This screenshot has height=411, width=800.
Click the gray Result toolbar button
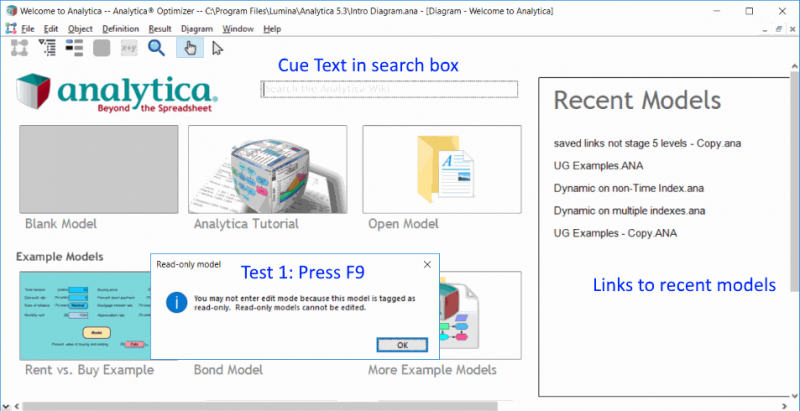coord(102,48)
